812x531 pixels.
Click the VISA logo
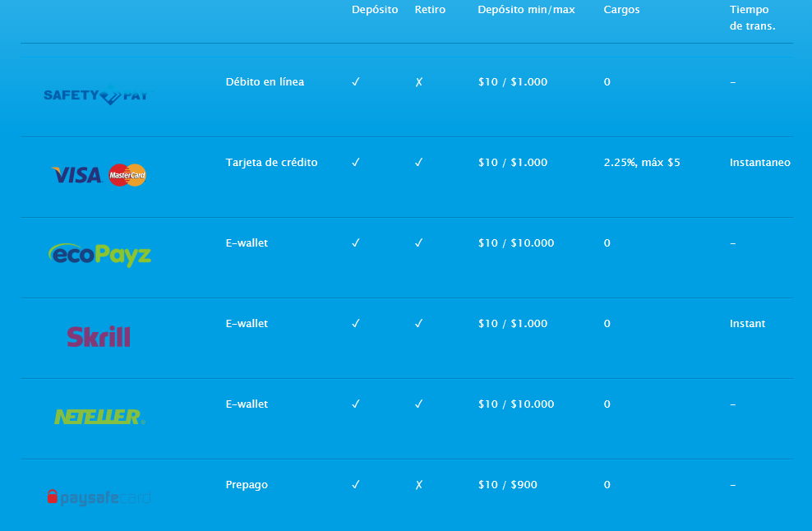(77, 175)
